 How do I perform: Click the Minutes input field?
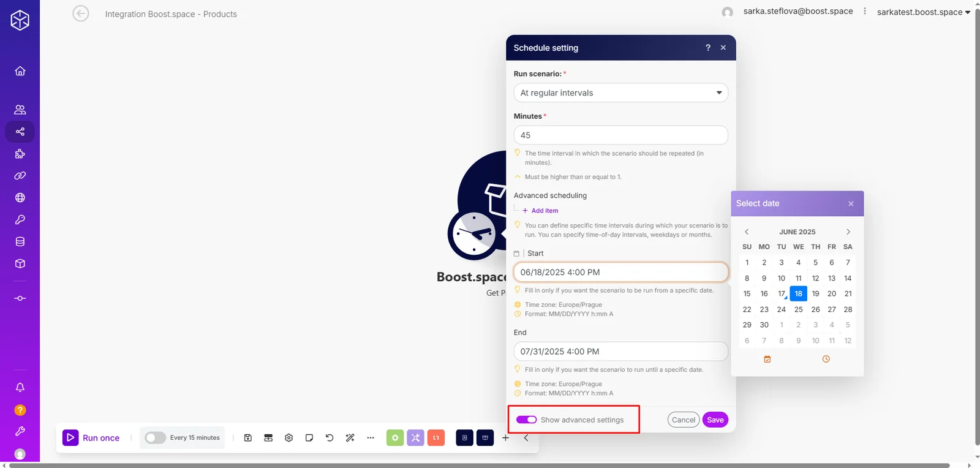coord(620,135)
